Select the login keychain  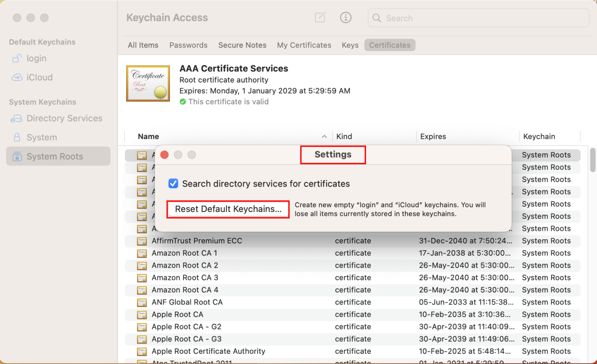coord(58,58)
